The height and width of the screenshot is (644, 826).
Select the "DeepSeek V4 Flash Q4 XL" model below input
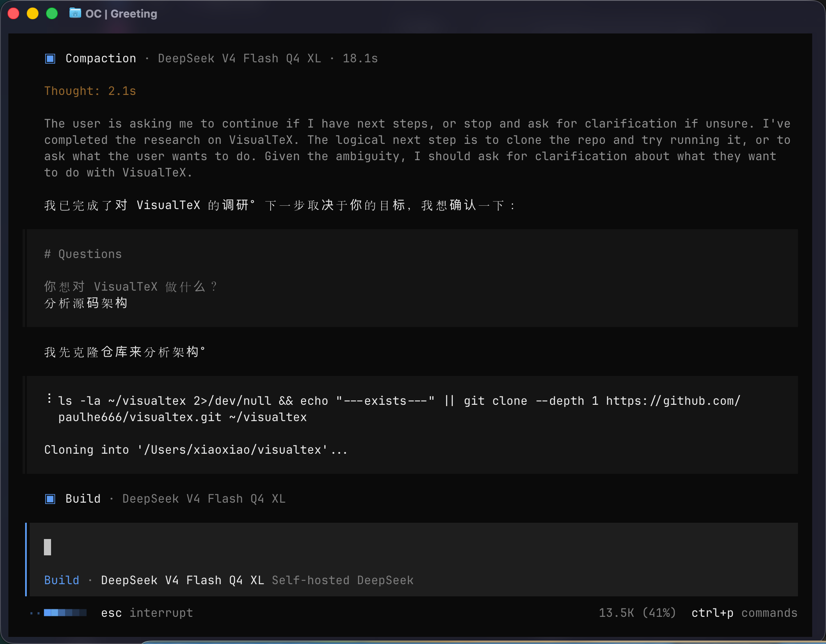tap(182, 580)
